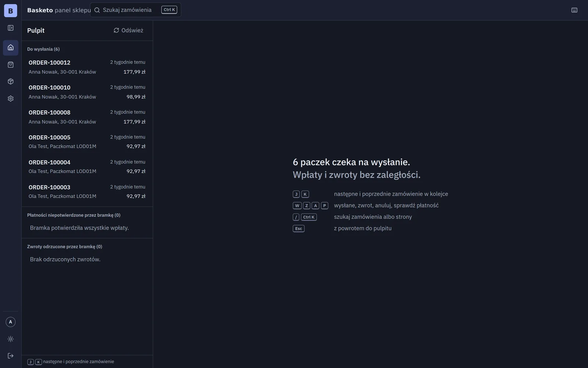This screenshot has height=368, width=588.
Task: Open order ORDER-100010
Action: (87, 92)
